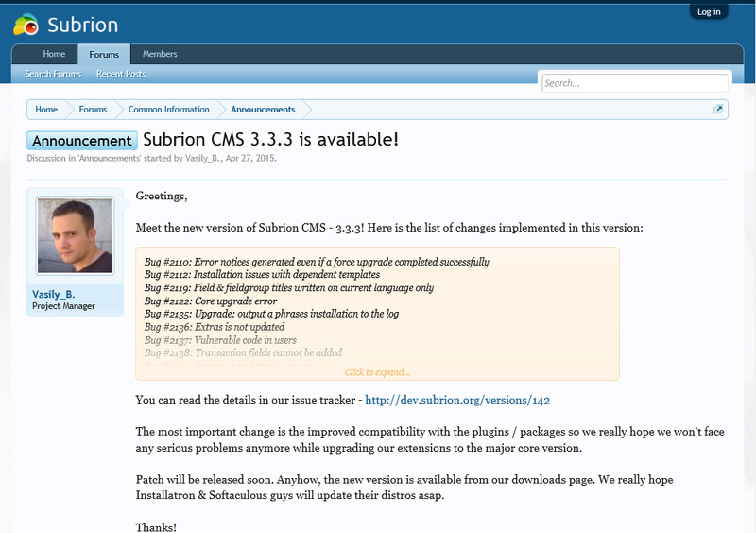Screen dimensions: 756x533
Task: Open Recent Posts in the sub-navigation
Action: pyautogui.click(x=121, y=74)
